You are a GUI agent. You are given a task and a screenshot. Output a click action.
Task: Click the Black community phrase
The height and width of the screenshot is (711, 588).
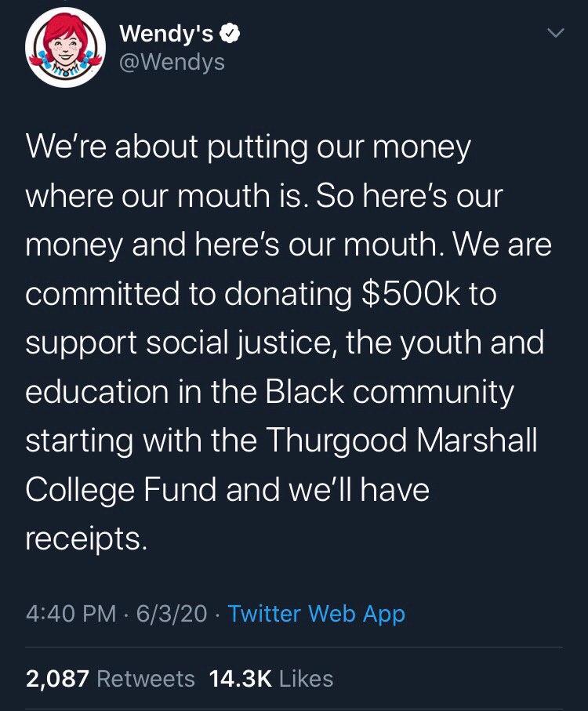[x=390, y=391]
